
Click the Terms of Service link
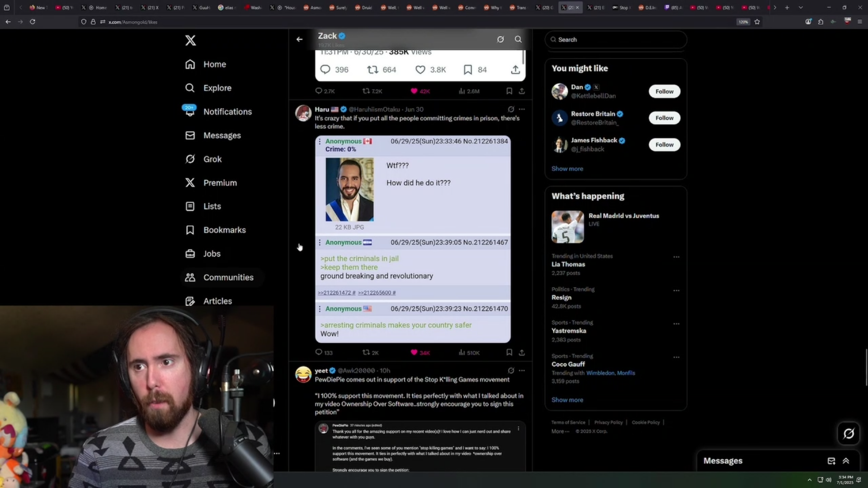point(568,422)
